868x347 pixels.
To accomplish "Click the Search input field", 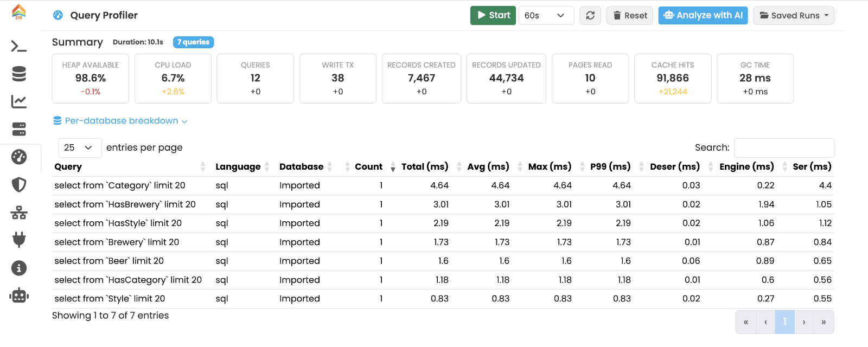I will (x=784, y=147).
